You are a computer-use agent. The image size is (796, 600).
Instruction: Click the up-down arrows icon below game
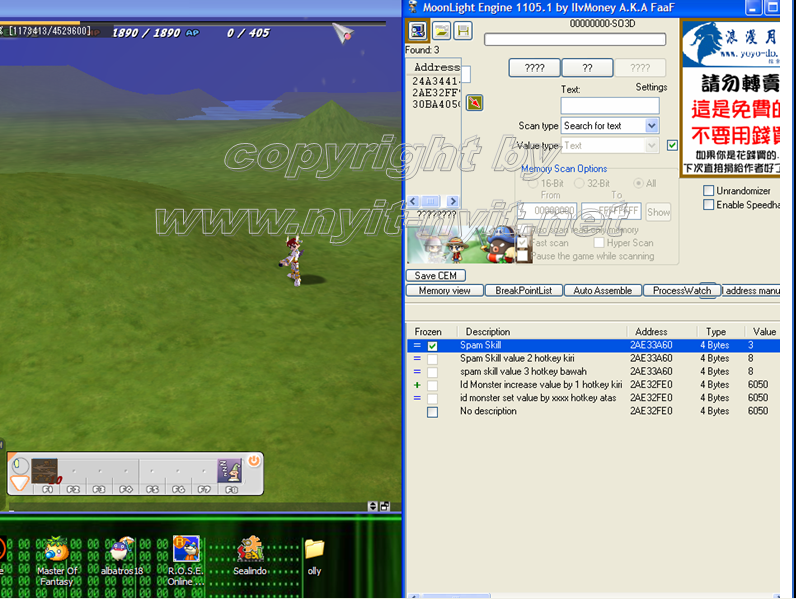373,506
